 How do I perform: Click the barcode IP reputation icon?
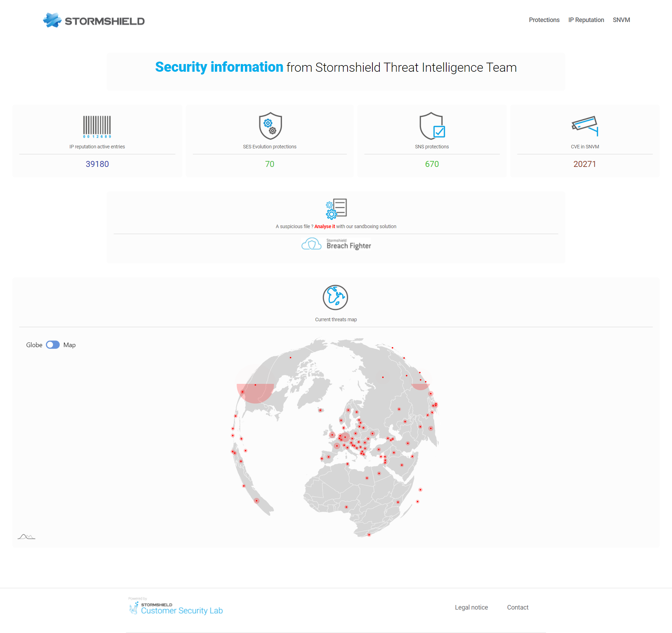(x=97, y=127)
